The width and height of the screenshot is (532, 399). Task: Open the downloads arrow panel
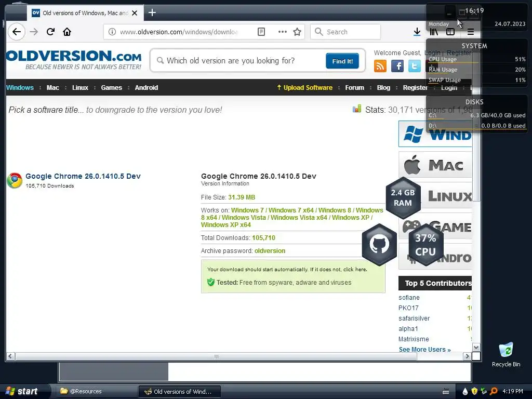coord(417,32)
